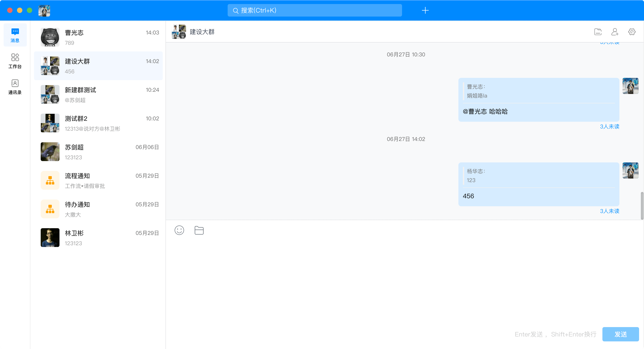Open the 通讯录 contacts tab
Screen dimensions: 644x349
[x=15, y=87]
